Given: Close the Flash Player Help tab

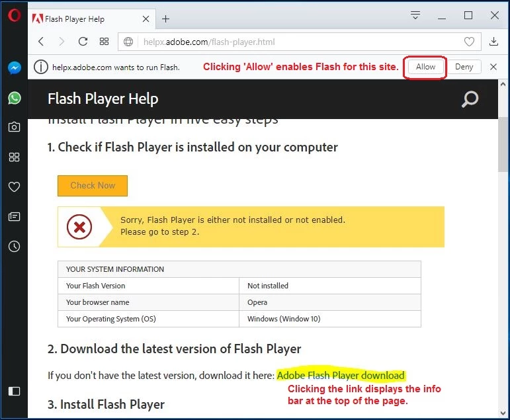Looking at the screenshot, I should click(x=146, y=19).
